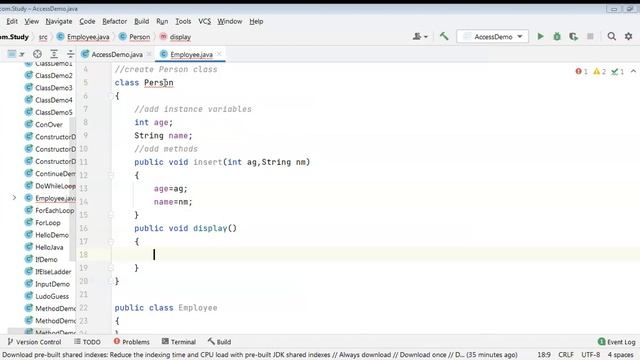Open AccessDemo run configuration dropdown
The height and width of the screenshot is (360, 640).
(493, 37)
